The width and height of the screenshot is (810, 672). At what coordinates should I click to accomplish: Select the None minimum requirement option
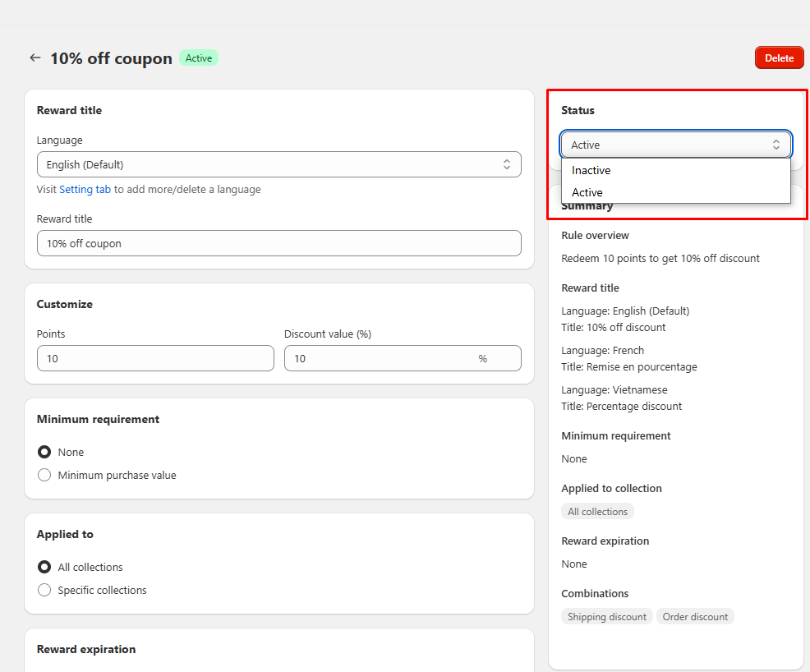44,452
